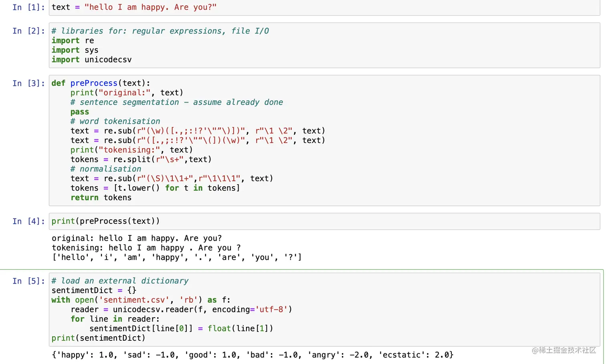Click the 'return tokens' line
606x364 pixels.
[101, 197]
